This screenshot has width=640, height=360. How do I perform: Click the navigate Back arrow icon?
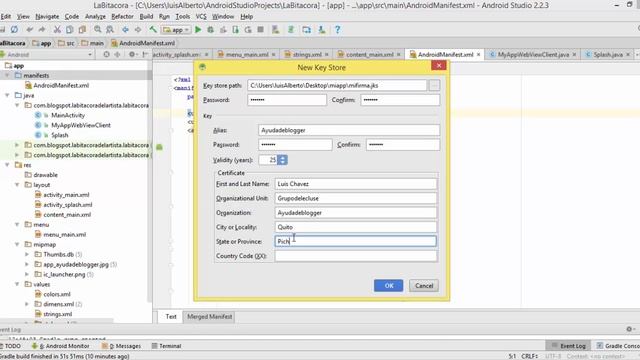[125, 29]
